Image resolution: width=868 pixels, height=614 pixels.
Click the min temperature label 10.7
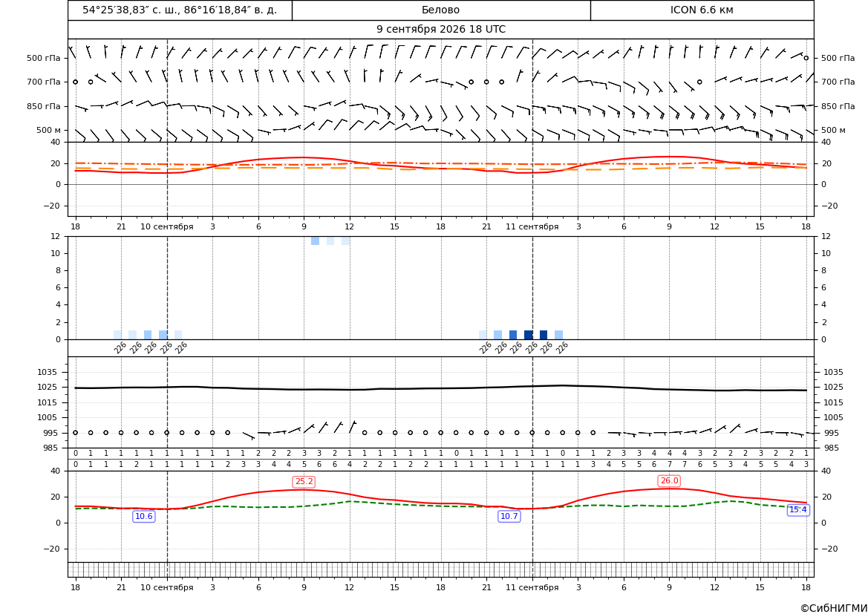point(509,517)
